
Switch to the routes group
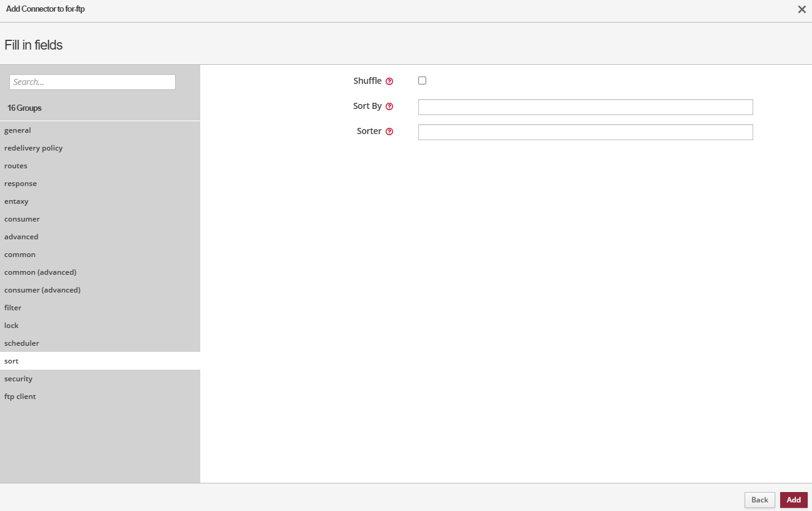[x=16, y=166]
